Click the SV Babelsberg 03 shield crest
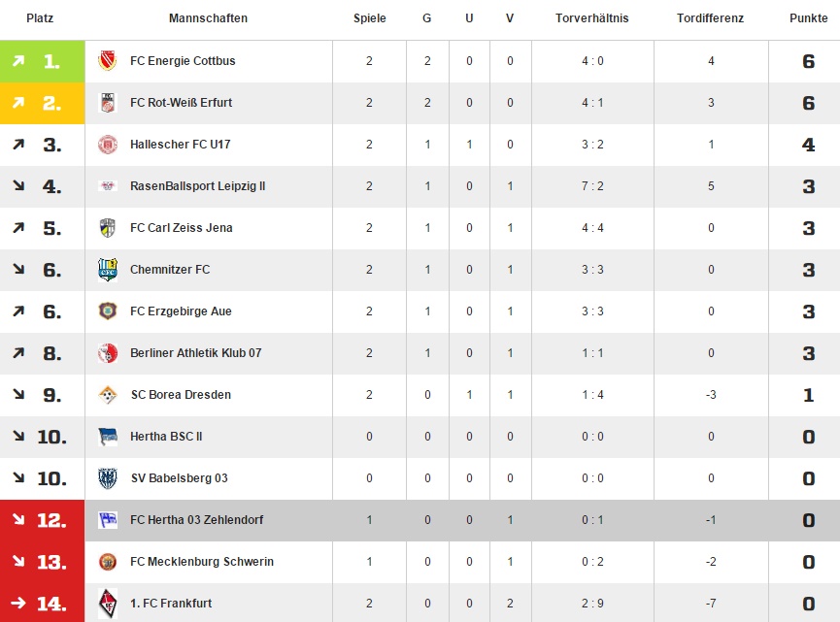The image size is (840, 622). point(108,478)
